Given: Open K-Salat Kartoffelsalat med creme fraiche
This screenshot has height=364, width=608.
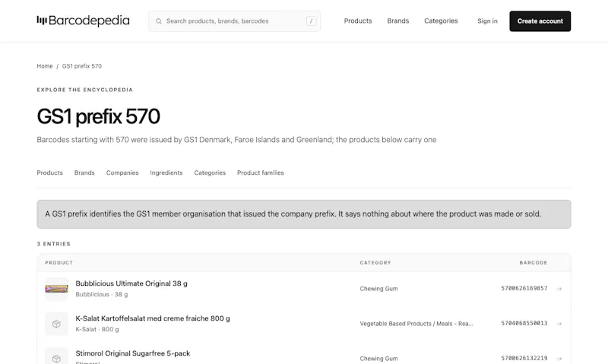Looking at the screenshot, I should click(153, 318).
